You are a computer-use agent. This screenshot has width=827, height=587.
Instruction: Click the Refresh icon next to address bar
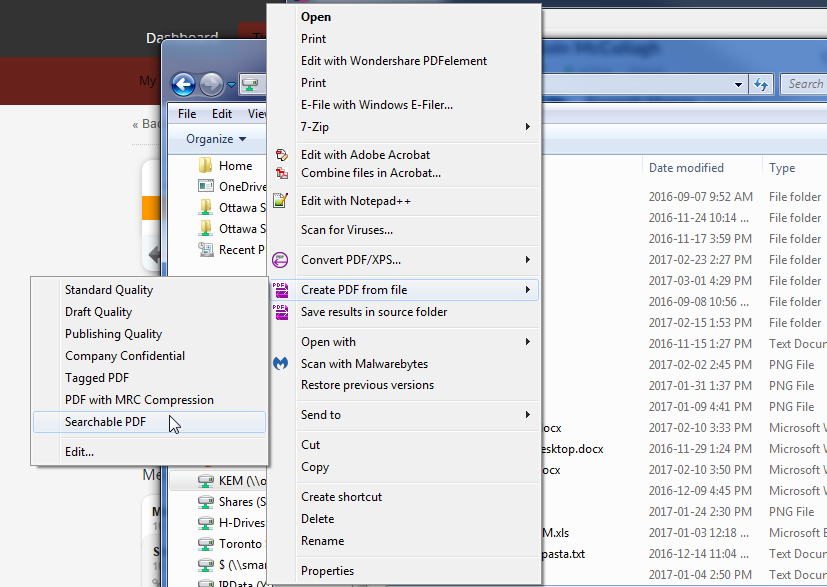(x=761, y=84)
